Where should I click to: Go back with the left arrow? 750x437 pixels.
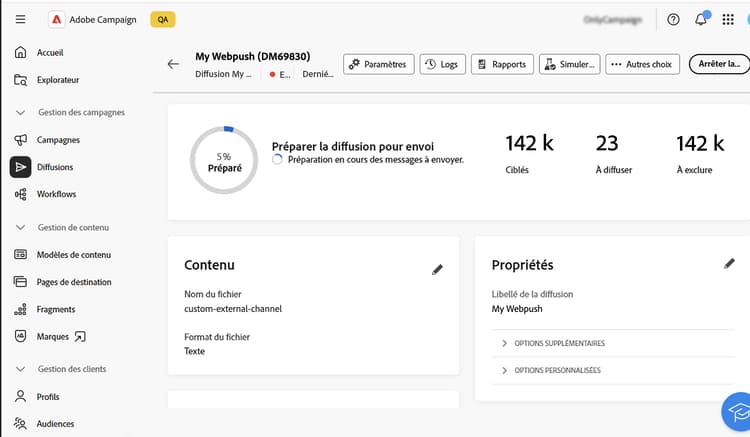173,64
